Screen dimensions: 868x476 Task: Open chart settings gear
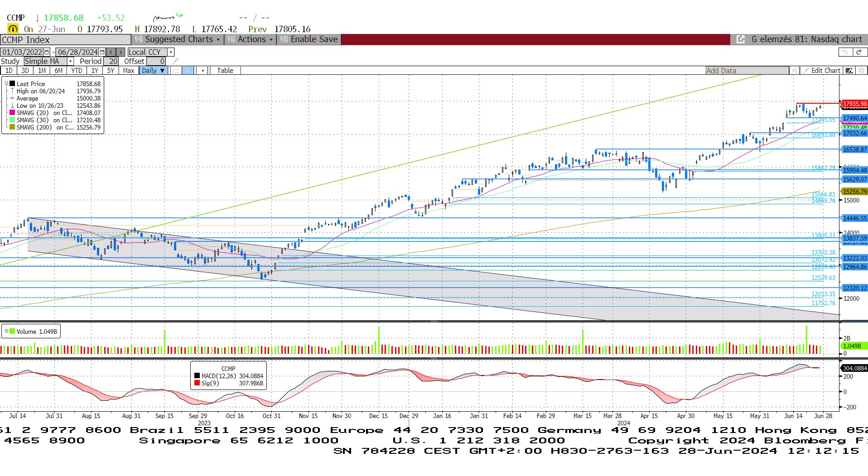click(861, 71)
